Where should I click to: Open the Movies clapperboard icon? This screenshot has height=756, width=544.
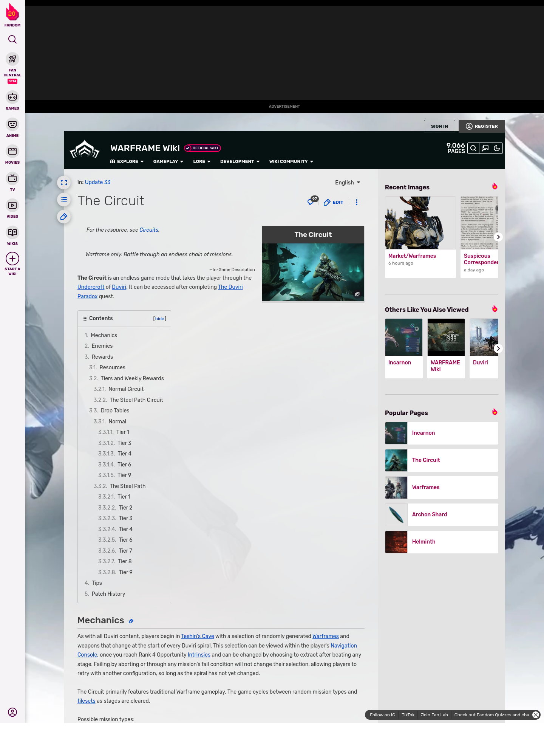click(x=12, y=151)
